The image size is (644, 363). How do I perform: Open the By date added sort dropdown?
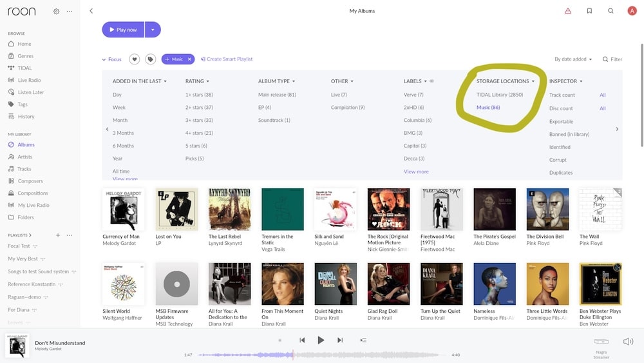click(573, 59)
